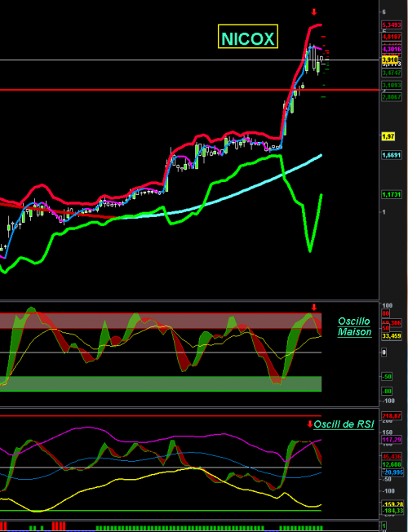Click the blue -20,995 RSI value tag
408x532 pixels.
click(x=392, y=472)
